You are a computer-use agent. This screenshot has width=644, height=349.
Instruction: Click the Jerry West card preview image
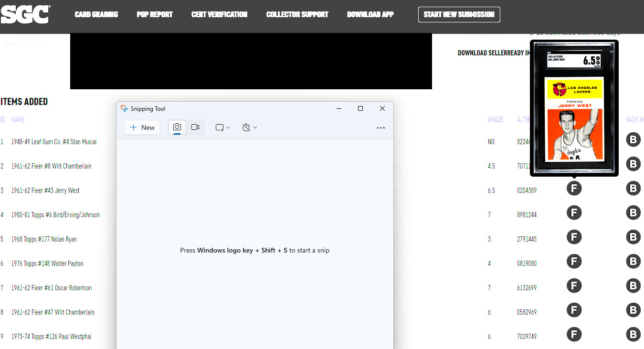tap(574, 108)
